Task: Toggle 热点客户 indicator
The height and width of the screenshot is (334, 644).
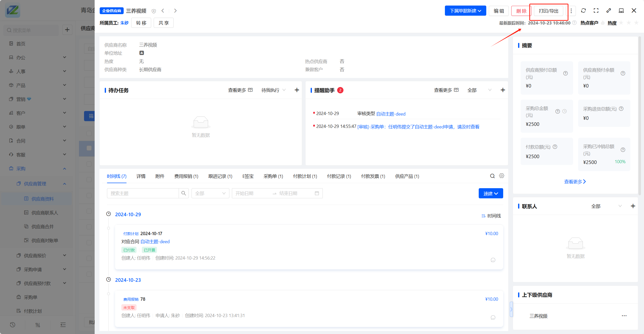Action: (603, 23)
